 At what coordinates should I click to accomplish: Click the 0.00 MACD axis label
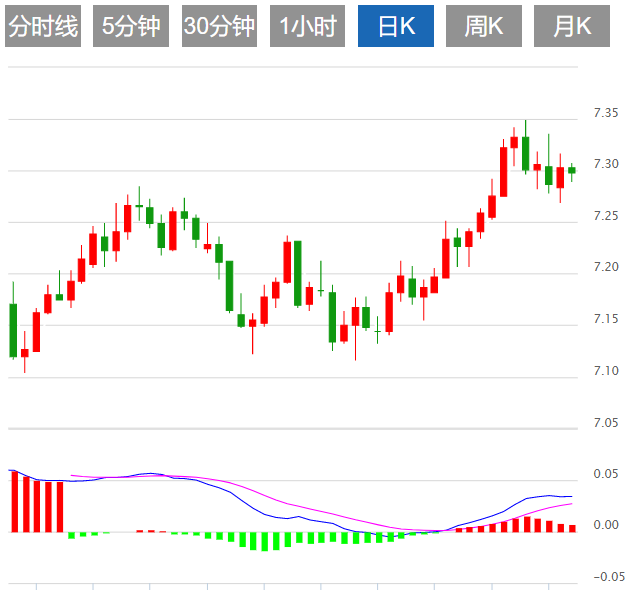click(x=606, y=525)
